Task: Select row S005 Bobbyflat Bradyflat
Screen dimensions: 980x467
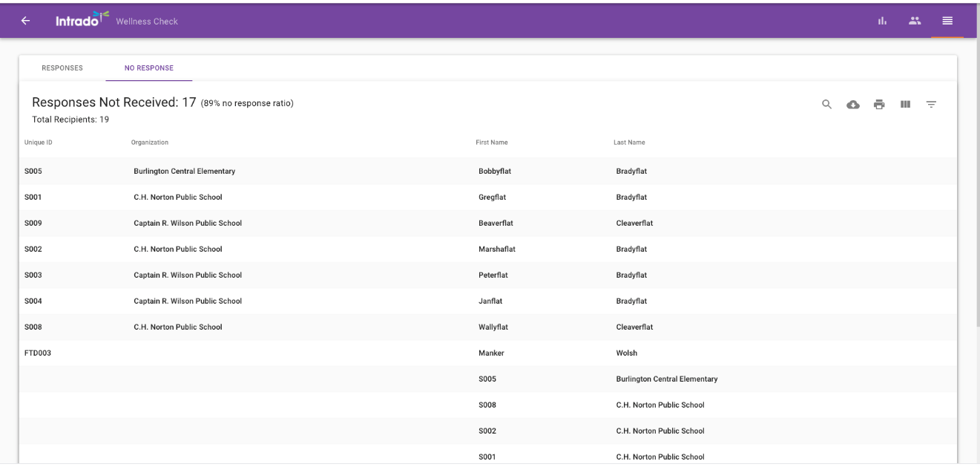Action: [297, 172]
